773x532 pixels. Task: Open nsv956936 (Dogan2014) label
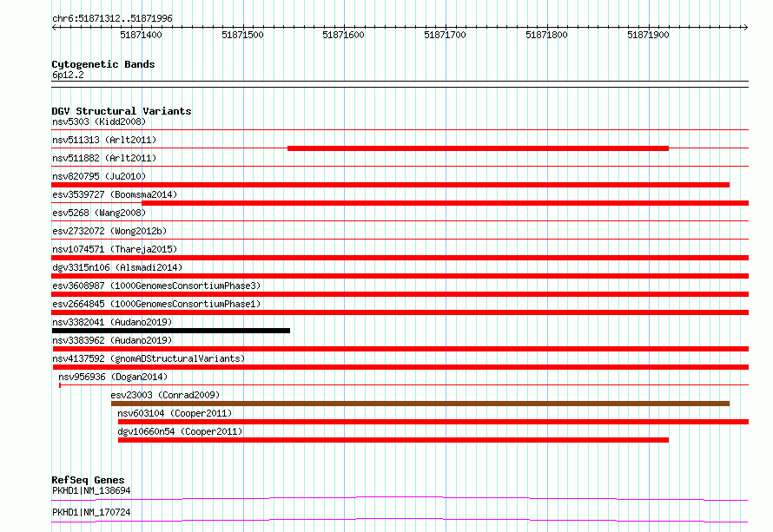pyautogui.click(x=113, y=377)
